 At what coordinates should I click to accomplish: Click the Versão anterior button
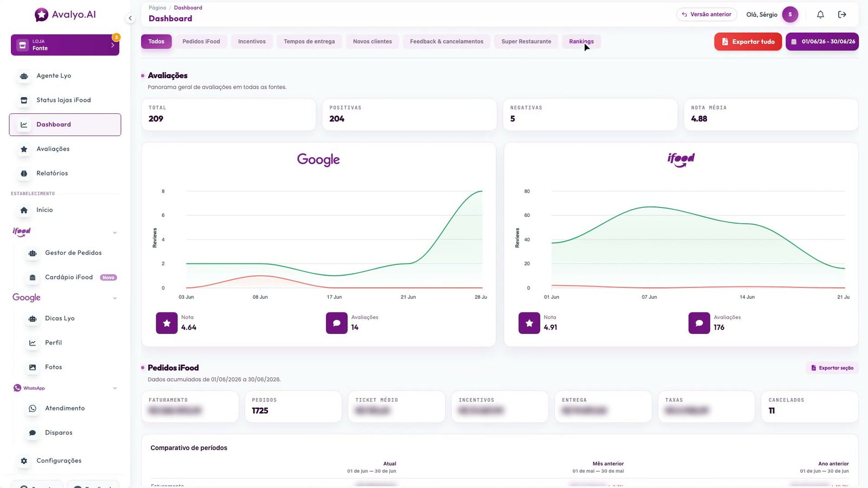(706, 15)
